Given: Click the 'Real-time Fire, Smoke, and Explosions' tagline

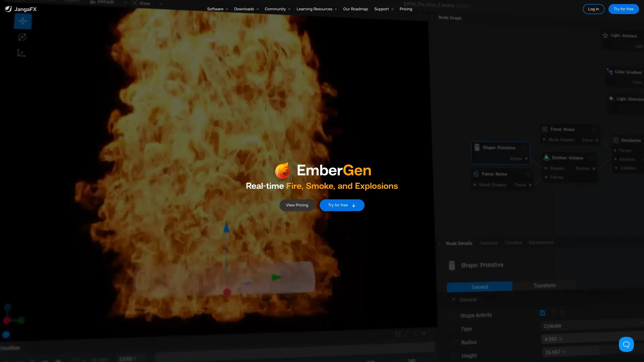Looking at the screenshot, I should click(x=322, y=186).
